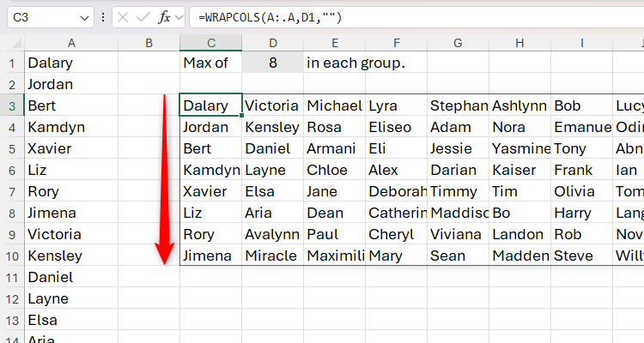Screen dimensions: 644x343
Task: Select cell H4 with Nora
Action: click(x=520, y=127)
